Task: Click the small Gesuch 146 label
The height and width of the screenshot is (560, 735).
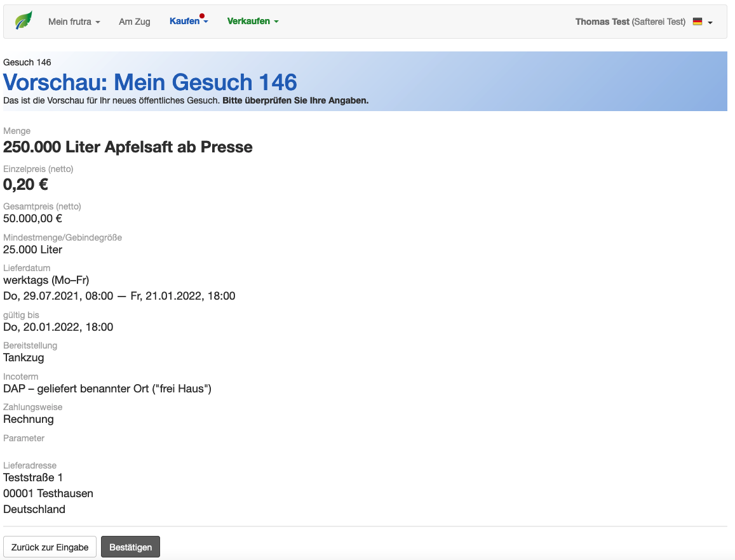Action: (x=27, y=62)
